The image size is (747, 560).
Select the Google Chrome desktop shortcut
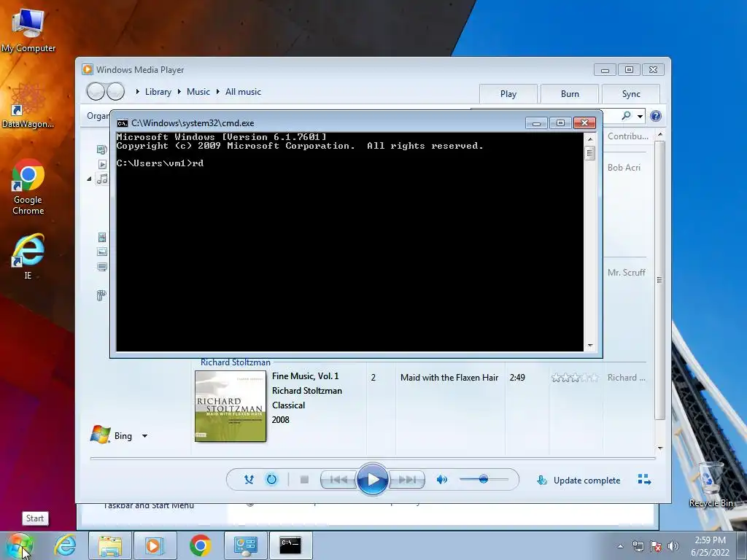pyautogui.click(x=28, y=187)
